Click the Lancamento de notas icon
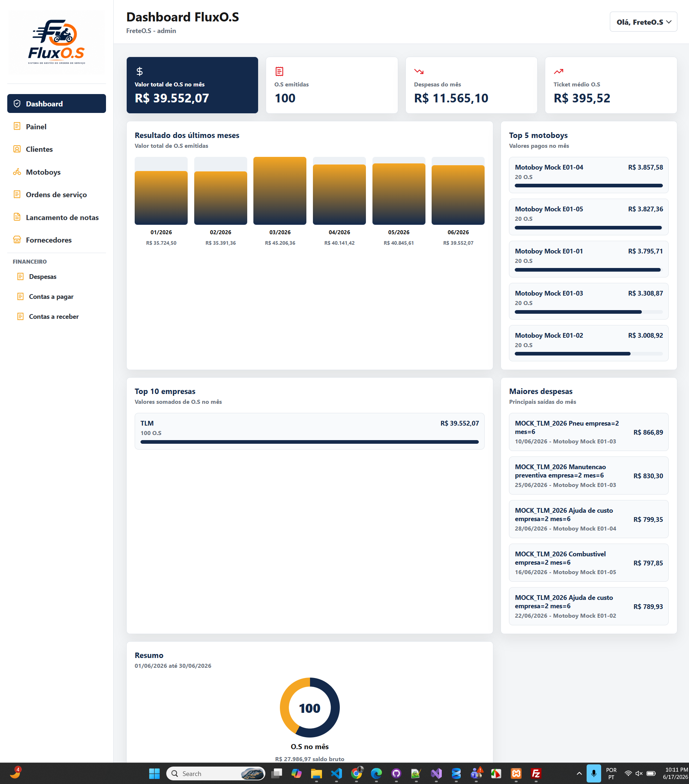Screen dimensions: 689x784 coord(17,217)
